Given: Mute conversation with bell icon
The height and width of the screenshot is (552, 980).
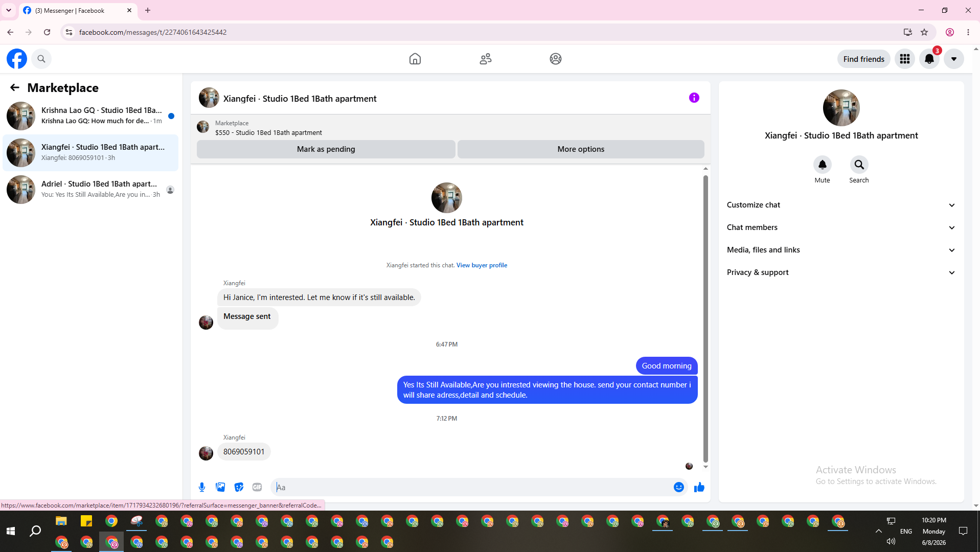Looking at the screenshot, I should coord(822,165).
